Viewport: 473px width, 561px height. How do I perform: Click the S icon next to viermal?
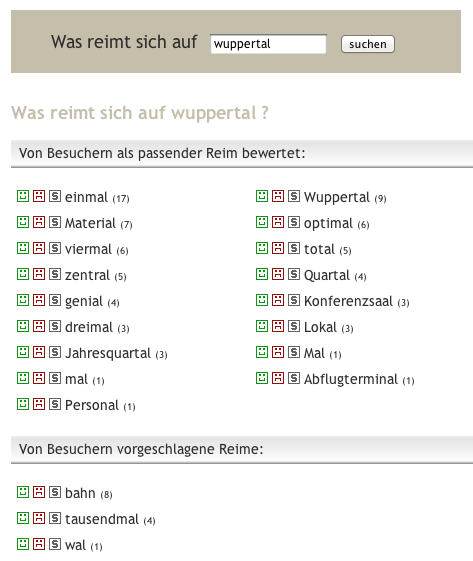(x=55, y=248)
